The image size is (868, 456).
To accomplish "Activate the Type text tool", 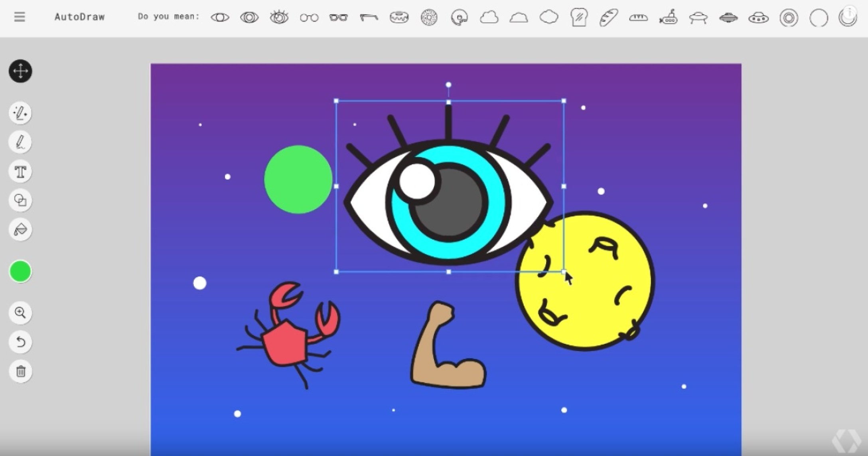I will coord(20,172).
